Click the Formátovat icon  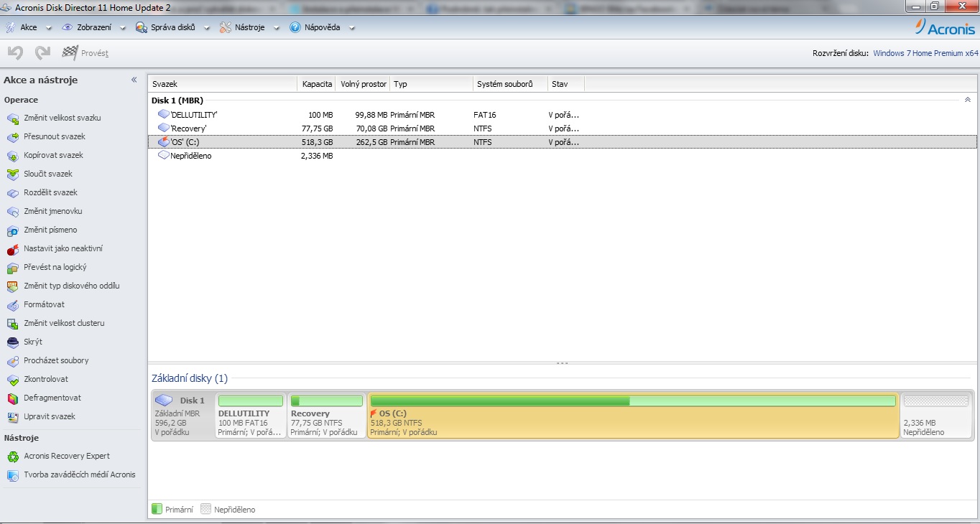[12, 305]
